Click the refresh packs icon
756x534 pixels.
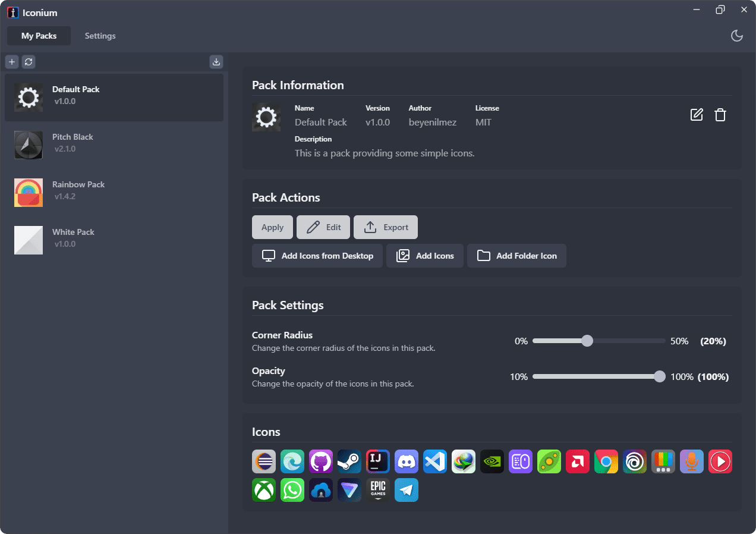[29, 62]
